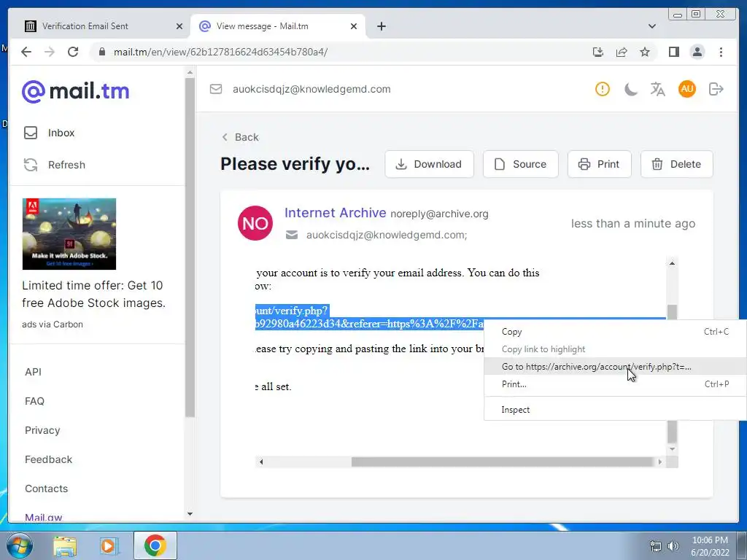Click ads via Carbon link

tap(53, 324)
